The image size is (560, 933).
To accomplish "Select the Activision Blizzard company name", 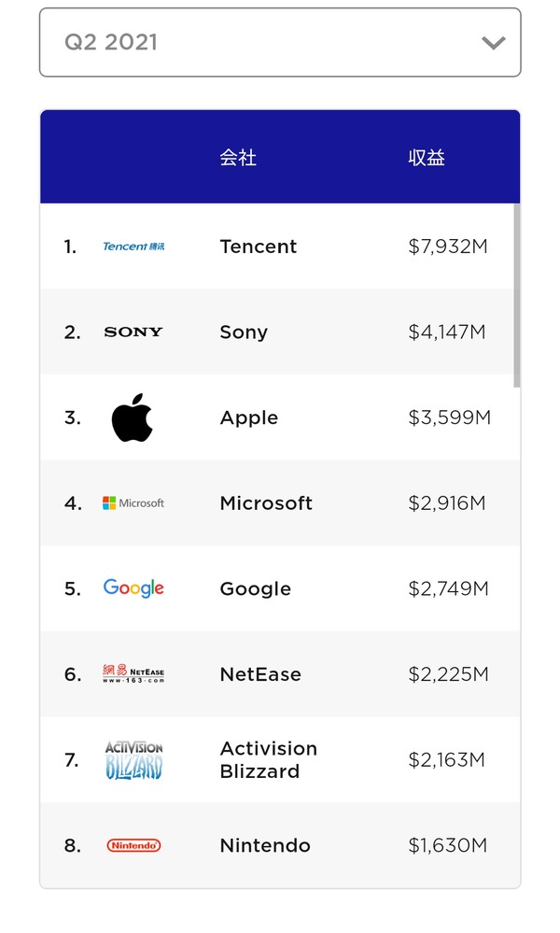I will [268, 760].
